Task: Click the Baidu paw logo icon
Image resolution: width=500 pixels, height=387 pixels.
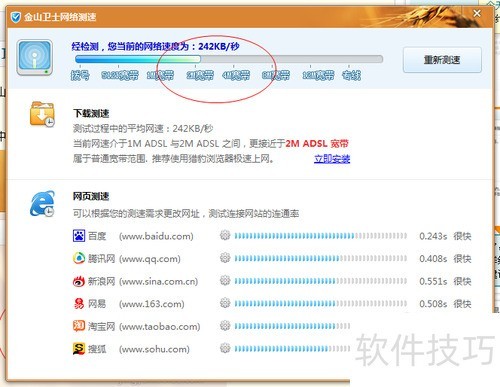Action: click(79, 236)
